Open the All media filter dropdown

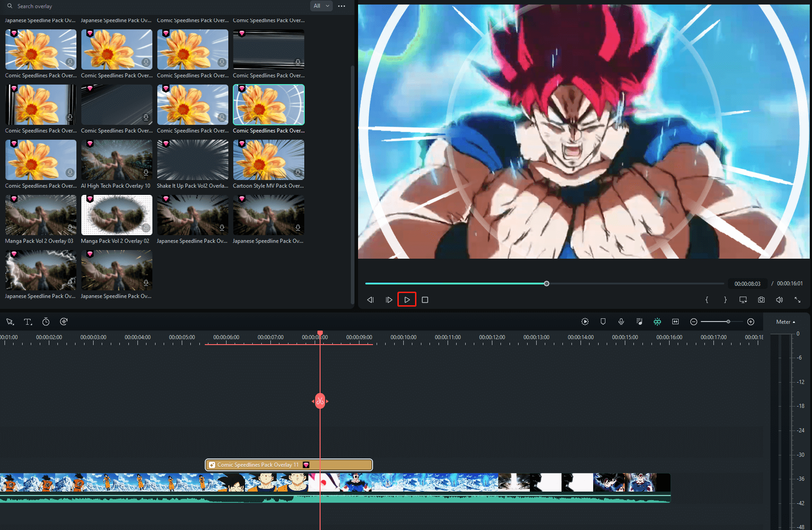coord(321,6)
